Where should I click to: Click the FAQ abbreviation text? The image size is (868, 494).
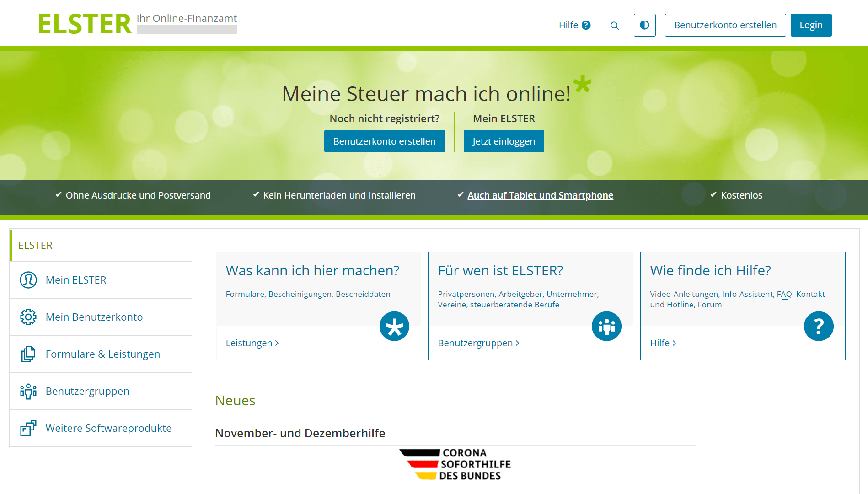click(x=784, y=294)
